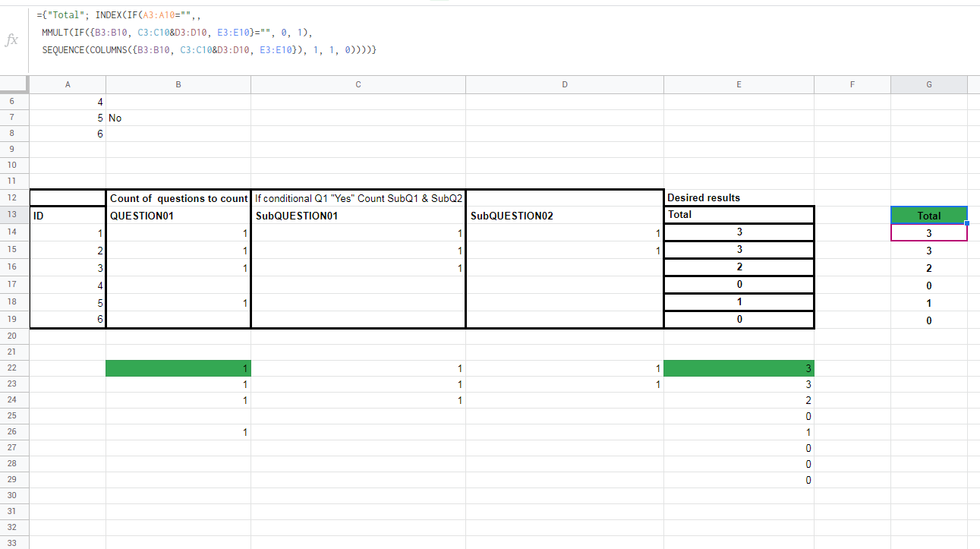Select column B header
The image size is (980, 549).
178,85
